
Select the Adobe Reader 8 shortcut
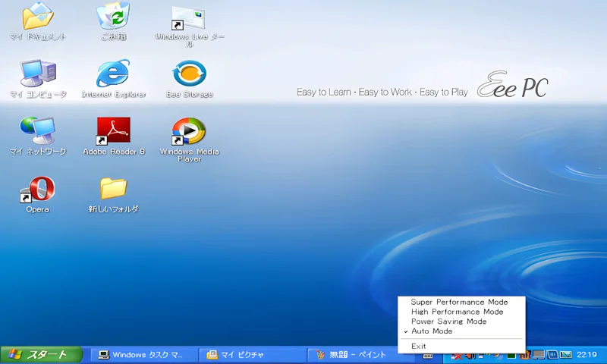(x=113, y=132)
